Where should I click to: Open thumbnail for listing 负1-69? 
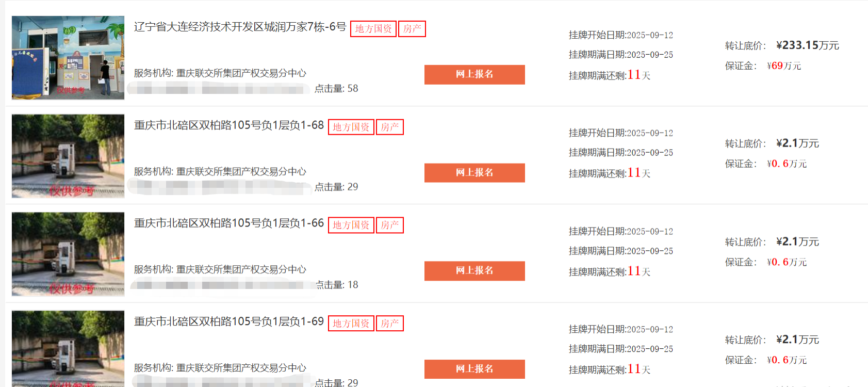(x=68, y=349)
